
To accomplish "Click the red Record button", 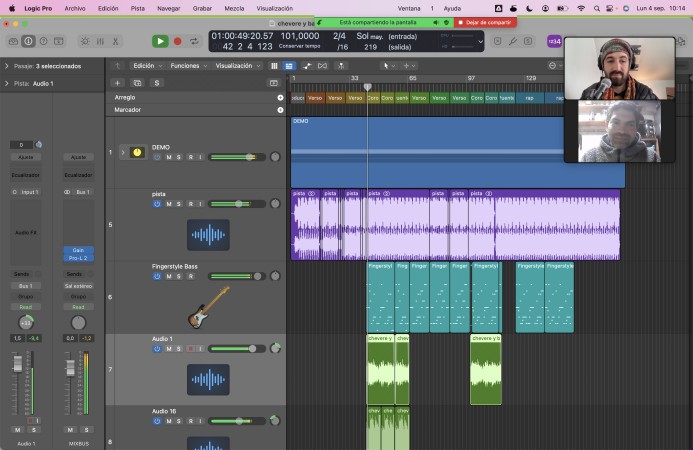I will 178,41.
